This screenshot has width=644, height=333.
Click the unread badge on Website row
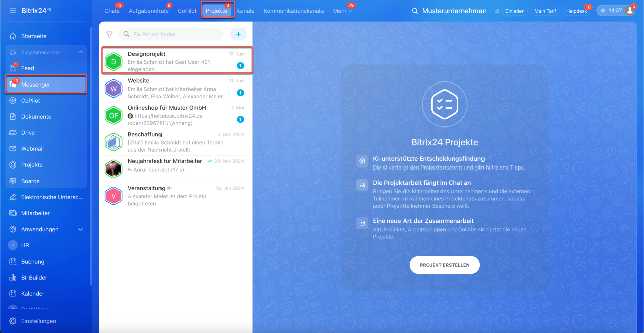(240, 93)
